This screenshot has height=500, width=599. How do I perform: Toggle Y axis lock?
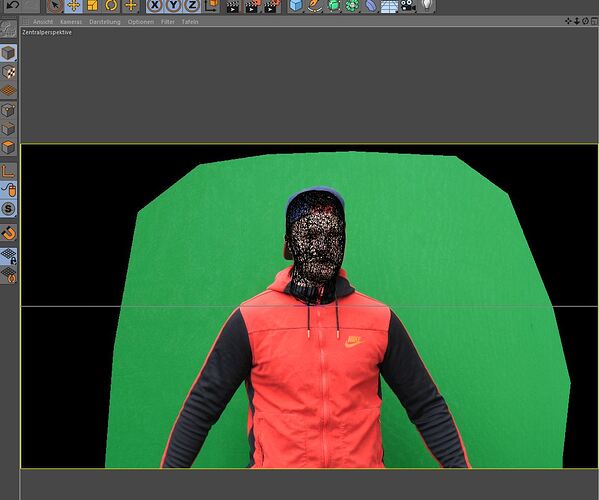coord(173,5)
